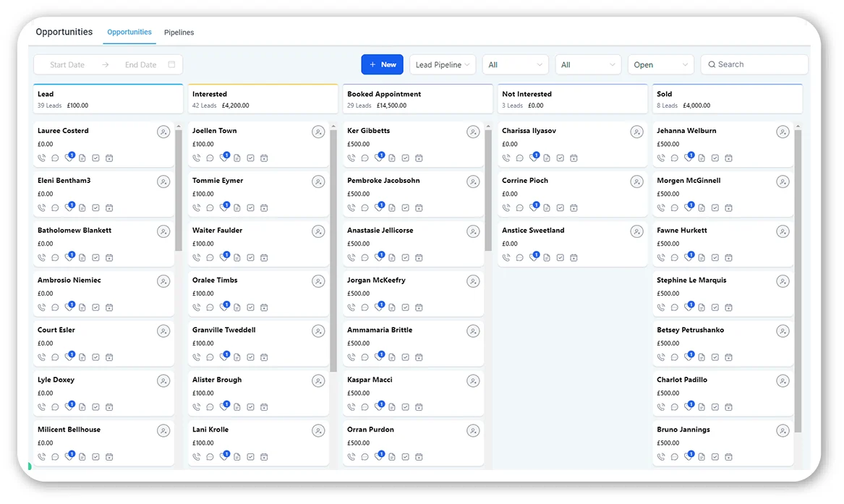Open calendar icon on Bruno Jannings card
The image size is (844, 504).
point(729,457)
